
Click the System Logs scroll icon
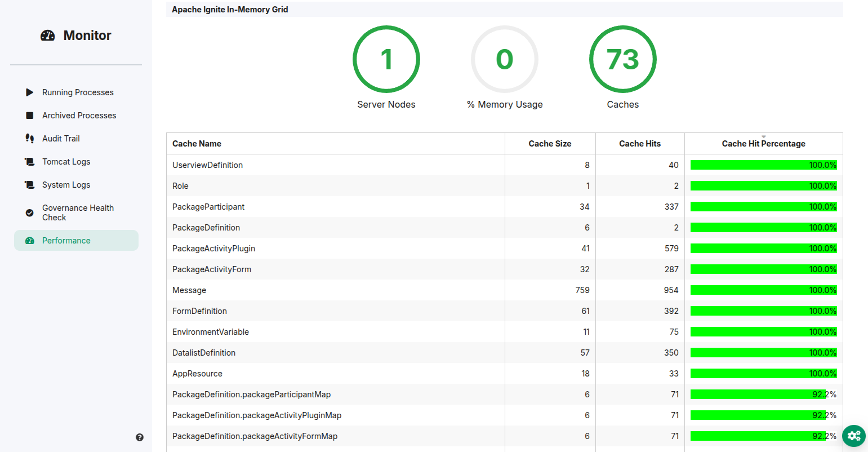30,185
